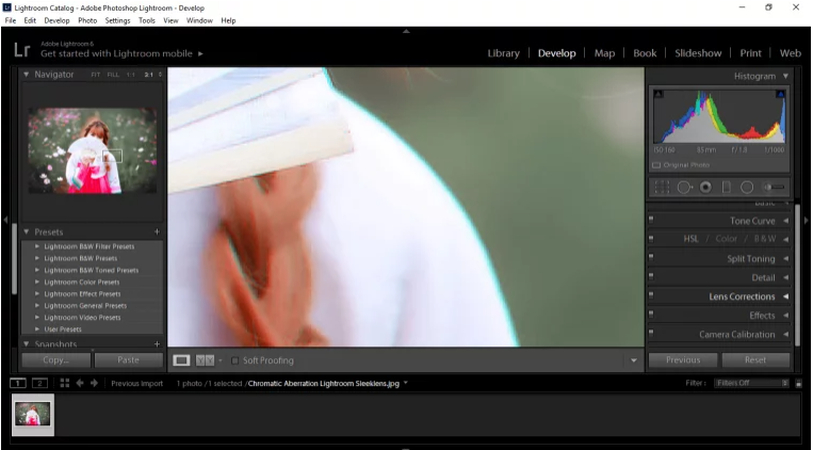Expand User Presets folder

point(37,329)
